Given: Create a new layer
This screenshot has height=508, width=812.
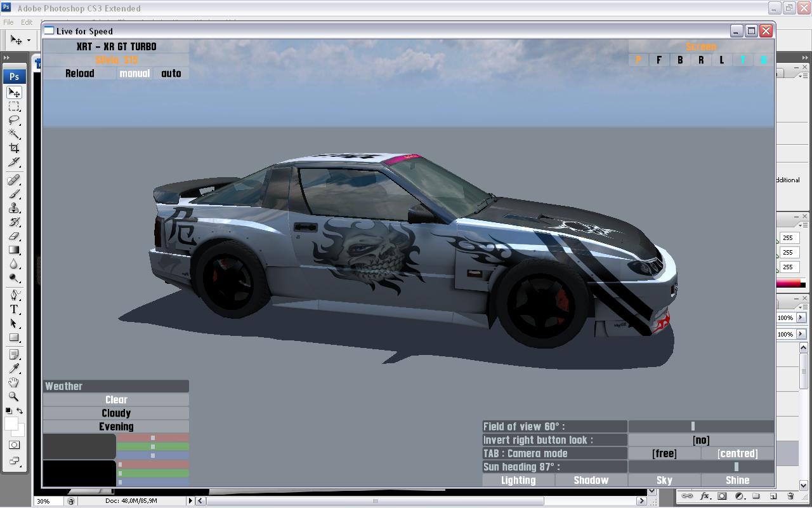Looking at the screenshot, I should pyautogui.click(x=773, y=496).
